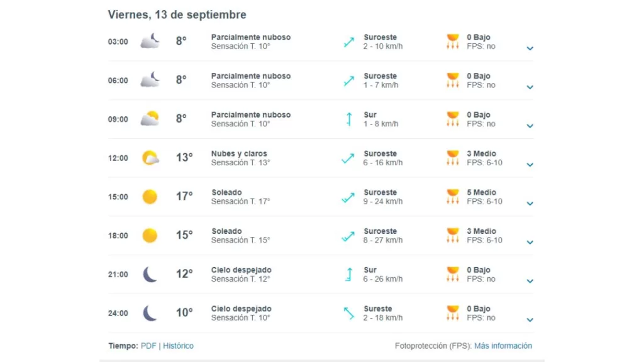
Task: Click the 17° temperature at 15:00
Action: point(184,197)
